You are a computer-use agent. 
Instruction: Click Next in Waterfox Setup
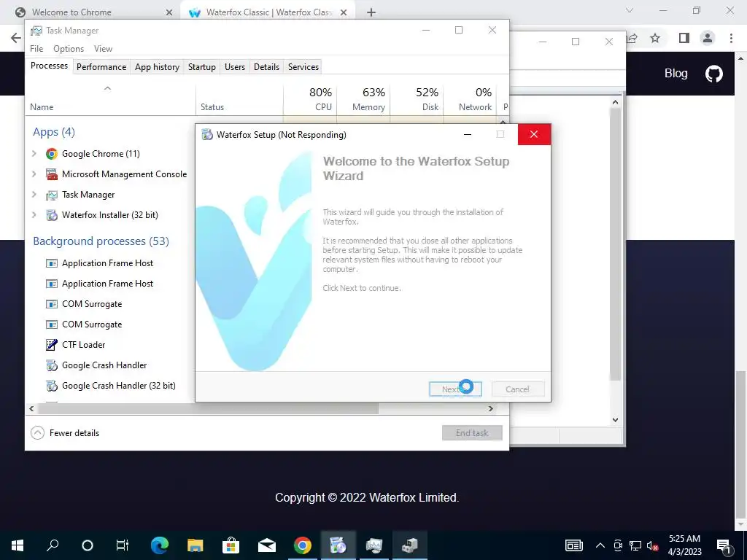[455, 389]
